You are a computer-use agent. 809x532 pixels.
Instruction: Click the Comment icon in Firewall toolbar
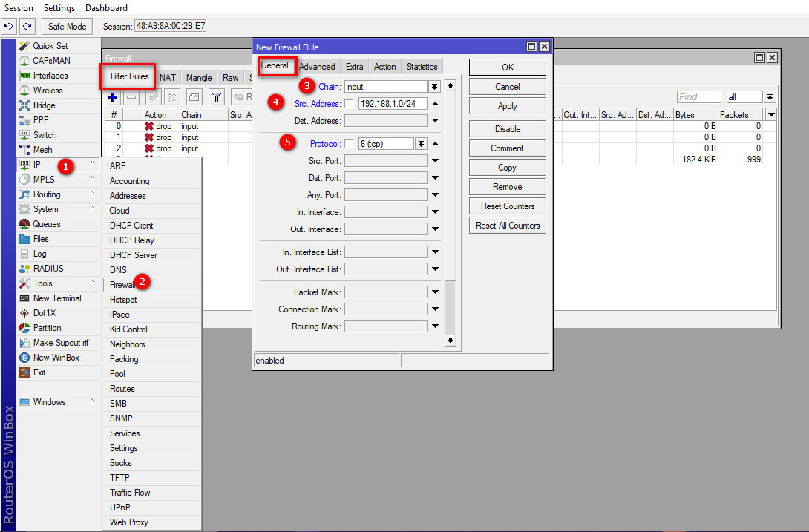(194, 96)
